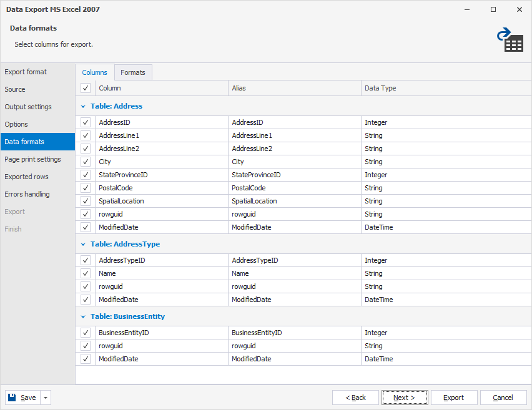Toggle the AddressTypeID checkbox
532x410 pixels.
86,260
